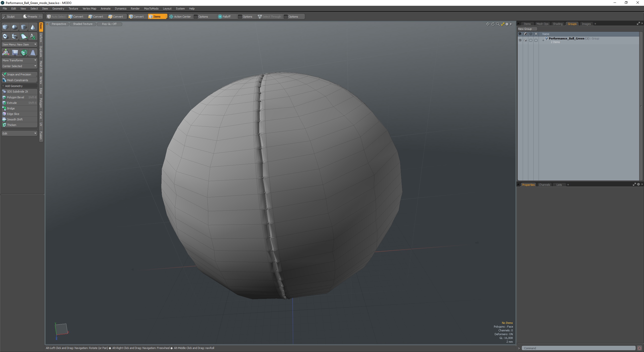644x352 pixels.
Task: Open the Render menu
Action: [x=135, y=9]
